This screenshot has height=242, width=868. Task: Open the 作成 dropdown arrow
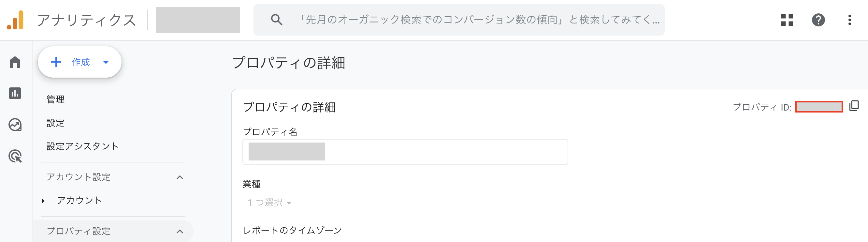pos(106,62)
